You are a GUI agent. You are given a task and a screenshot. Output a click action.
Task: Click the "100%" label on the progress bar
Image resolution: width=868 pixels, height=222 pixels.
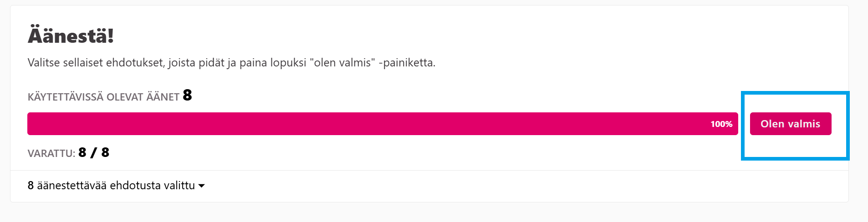(x=721, y=124)
